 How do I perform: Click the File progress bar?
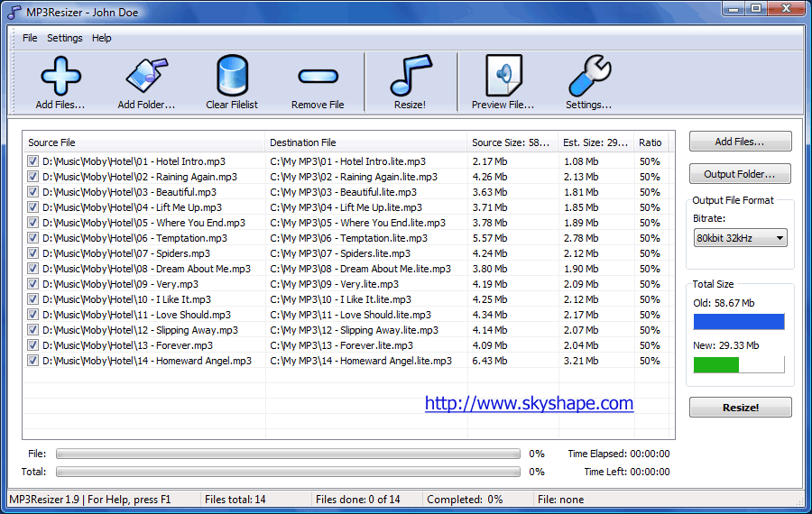click(288, 454)
